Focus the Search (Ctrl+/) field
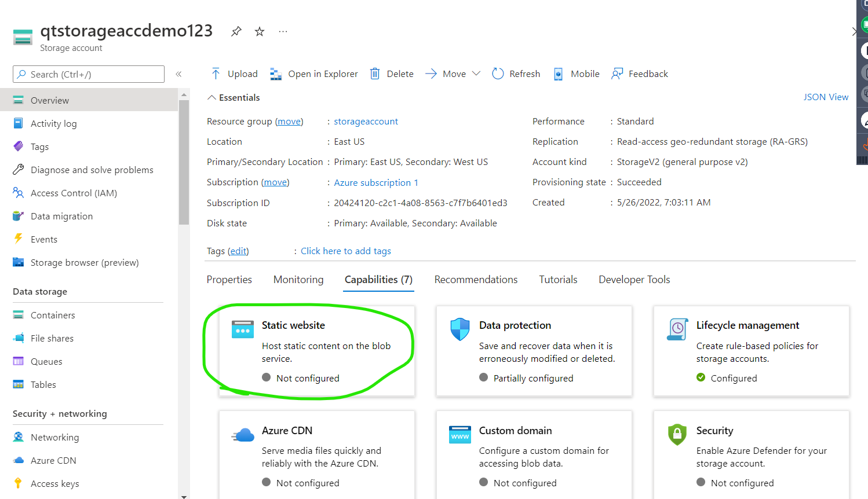 [89, 74]
